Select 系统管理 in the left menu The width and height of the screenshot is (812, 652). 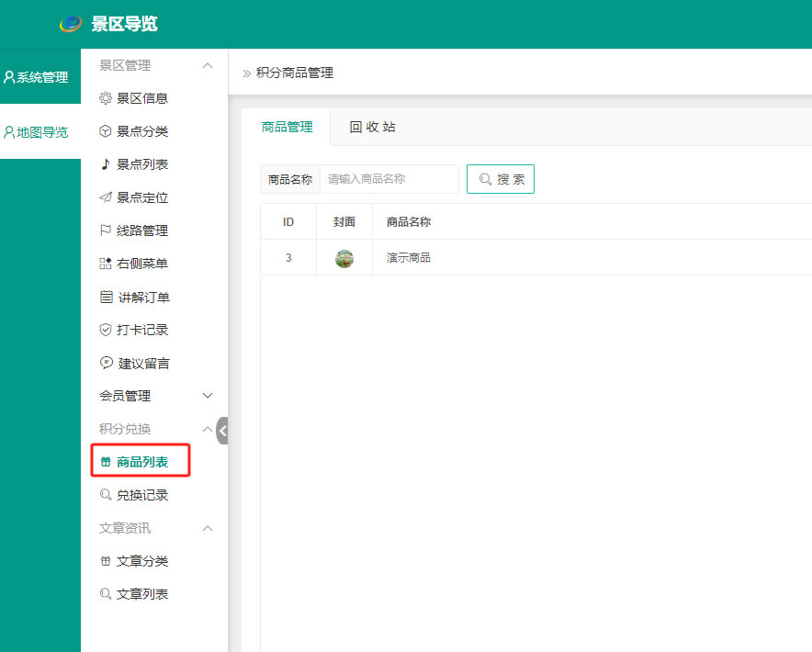point(38,76)
